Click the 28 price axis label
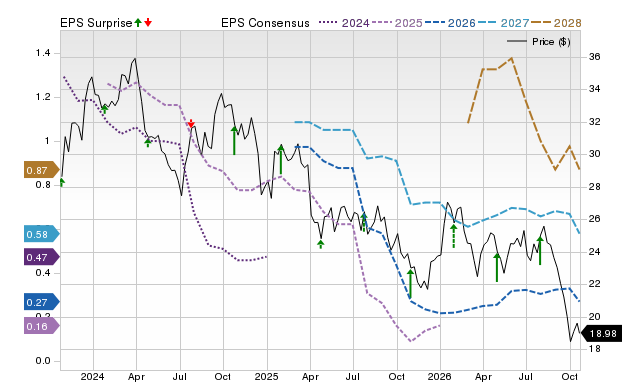640x382 pixels. (x=595, y=187)
